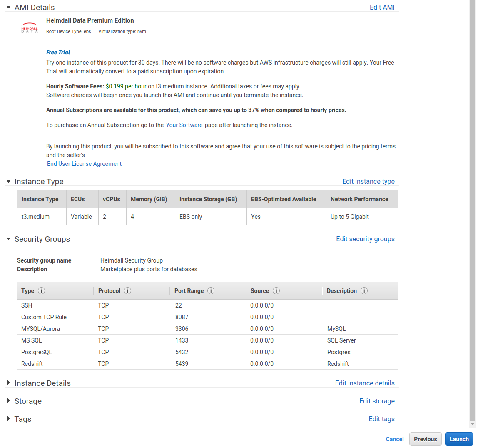The width and height of the screenshot is (478, 448).
Task: Open the Edit AMI link
Action: click(382, 7)
